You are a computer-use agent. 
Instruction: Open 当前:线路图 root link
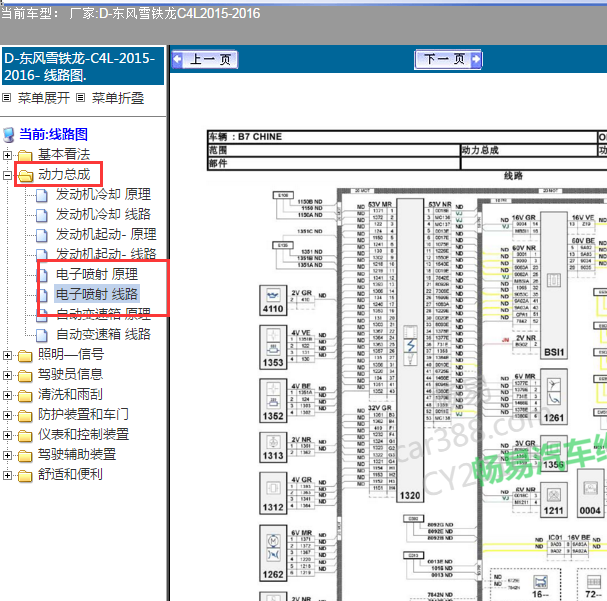[53, 134]
